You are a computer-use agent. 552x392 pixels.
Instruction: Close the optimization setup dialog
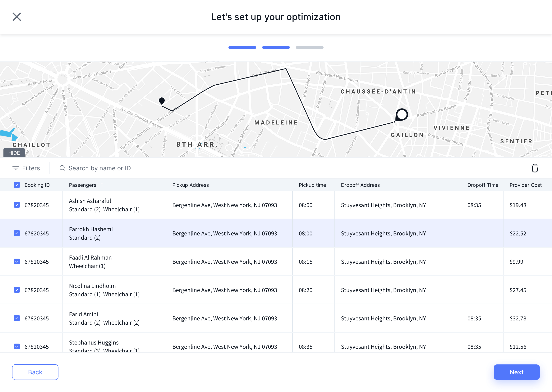(17, 17)
